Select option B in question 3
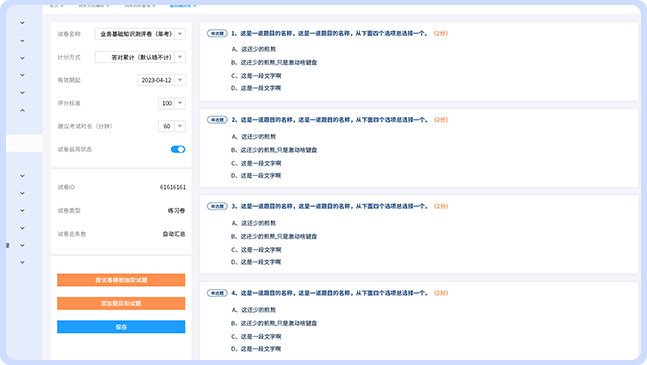The image size is (647, 365). coord(274,237)
